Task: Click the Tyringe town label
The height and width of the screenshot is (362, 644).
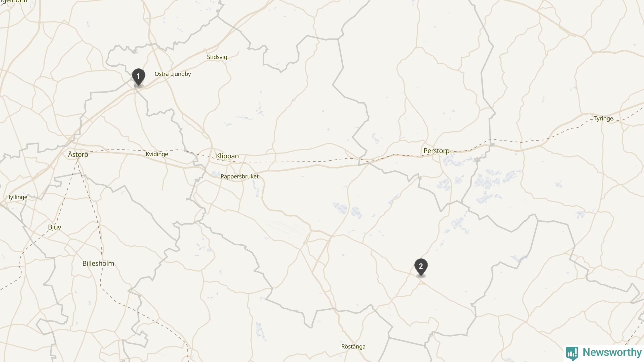Action: pos(603,119)
